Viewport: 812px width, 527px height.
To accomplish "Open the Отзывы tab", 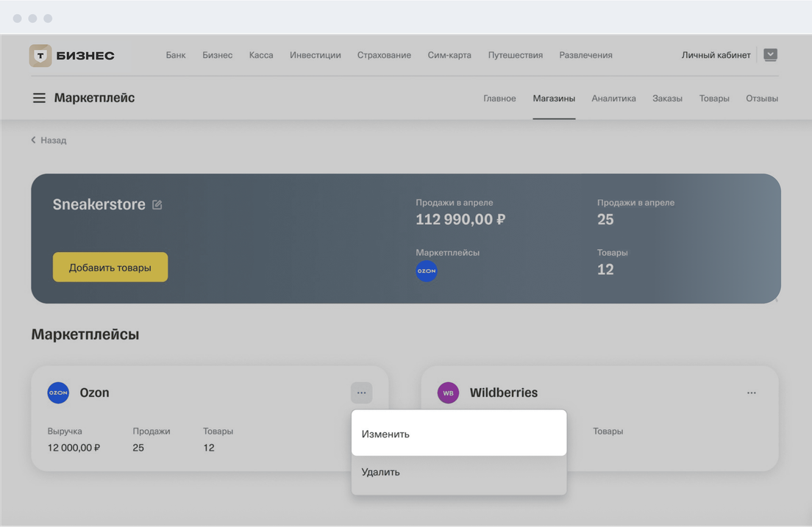I will coord(761,98).
